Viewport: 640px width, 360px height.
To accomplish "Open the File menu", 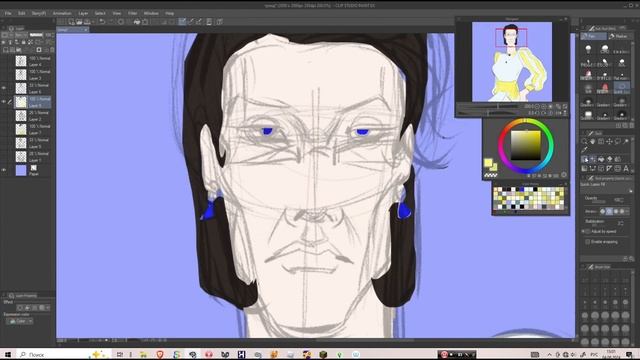I will 8,13.
